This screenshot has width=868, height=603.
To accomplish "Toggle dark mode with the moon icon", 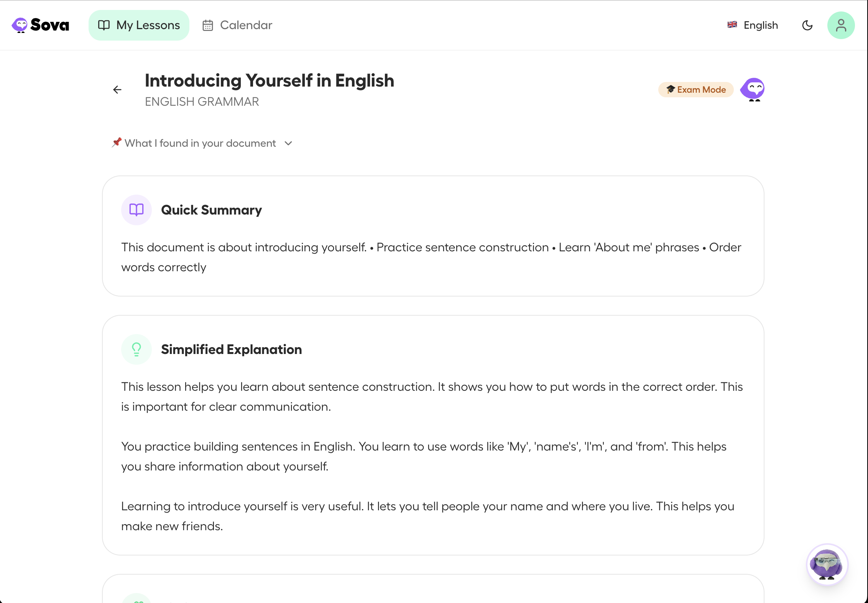I will pyautogui.click(x=807, y=25).
